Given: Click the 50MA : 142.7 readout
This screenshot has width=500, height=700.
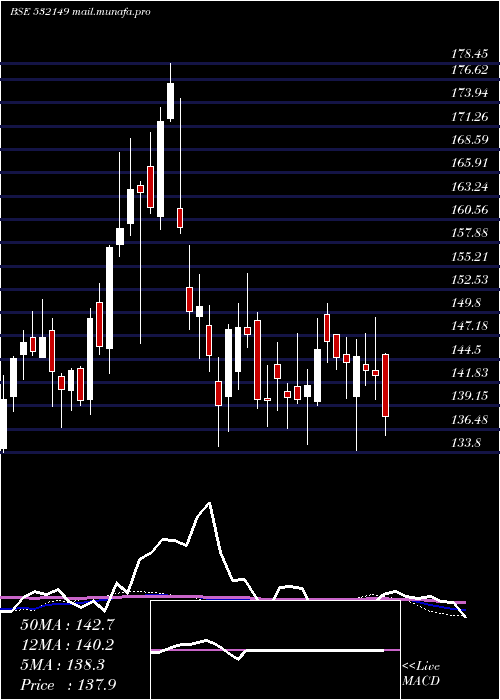Looking at the screenshot, I should click(67, 625).
